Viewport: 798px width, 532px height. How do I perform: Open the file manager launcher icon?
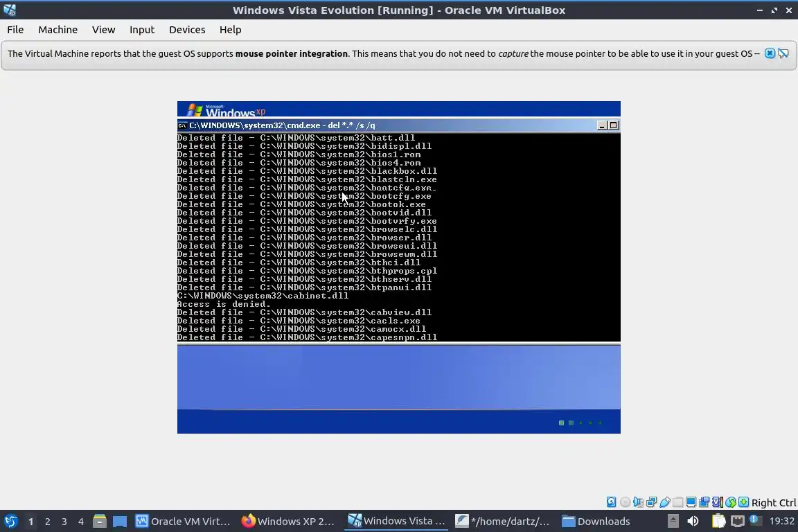tap(100, 522)
